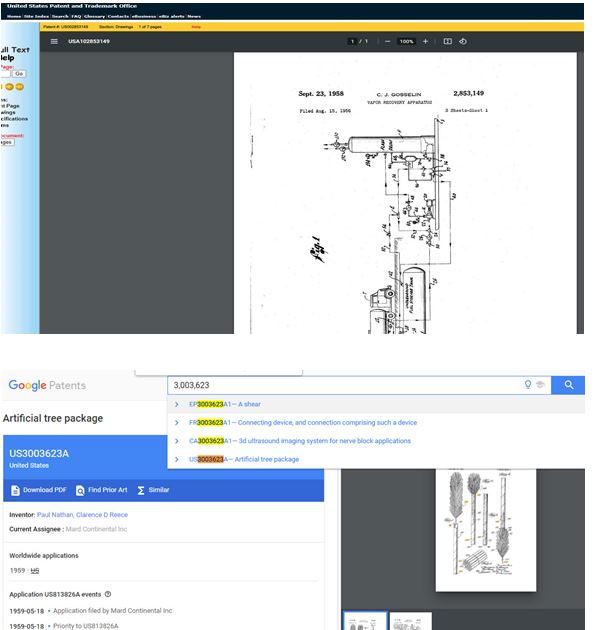Click the full document pages button in sidebar
This screenshot has width=600, height=630.
point(7,142)
